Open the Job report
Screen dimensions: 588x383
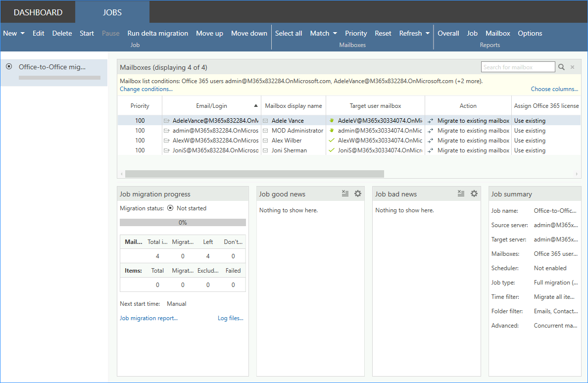[x=472, y=33]
